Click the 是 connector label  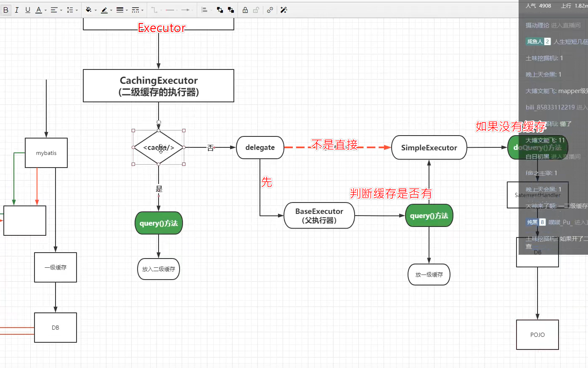159,189
